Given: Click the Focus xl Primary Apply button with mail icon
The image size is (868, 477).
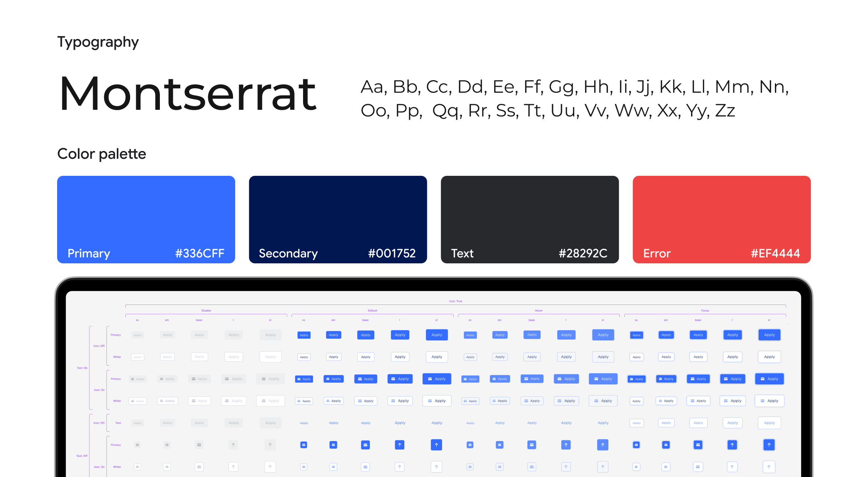Looking at the screenshot, I should click(769, 379).
